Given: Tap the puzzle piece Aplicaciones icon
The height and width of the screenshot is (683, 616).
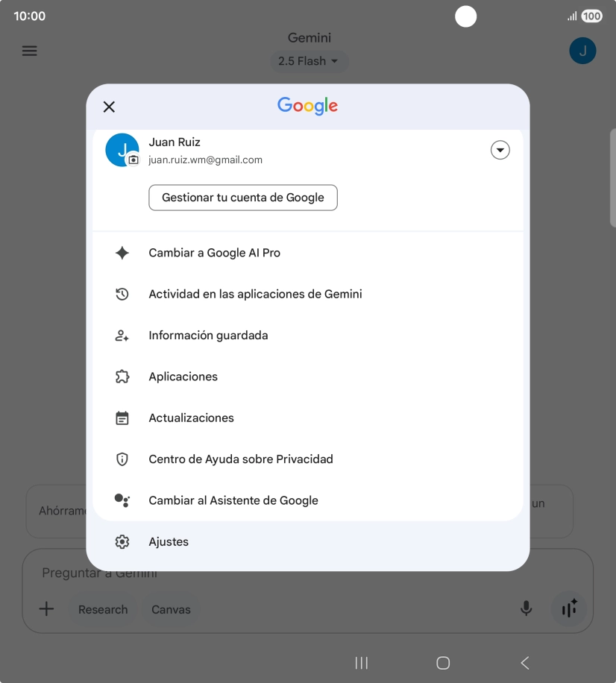Looking at the screenshot, I should click(122, 377).
